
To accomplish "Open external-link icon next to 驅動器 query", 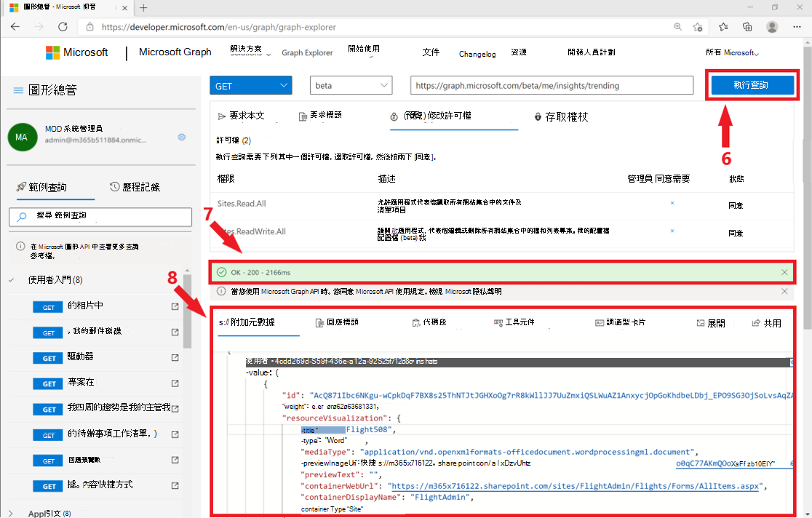I will click(175, 357).
